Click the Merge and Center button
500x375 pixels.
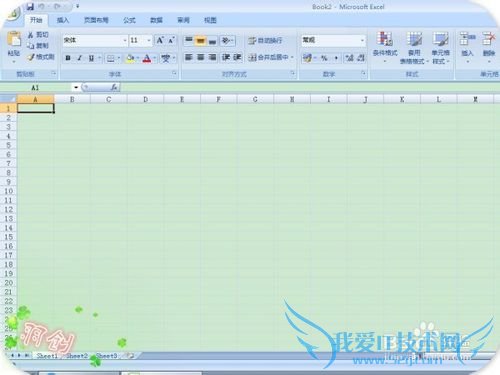268,57
